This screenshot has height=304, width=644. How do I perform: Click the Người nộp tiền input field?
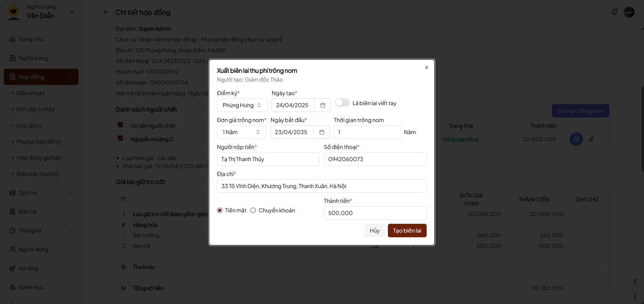pos(268,159)
